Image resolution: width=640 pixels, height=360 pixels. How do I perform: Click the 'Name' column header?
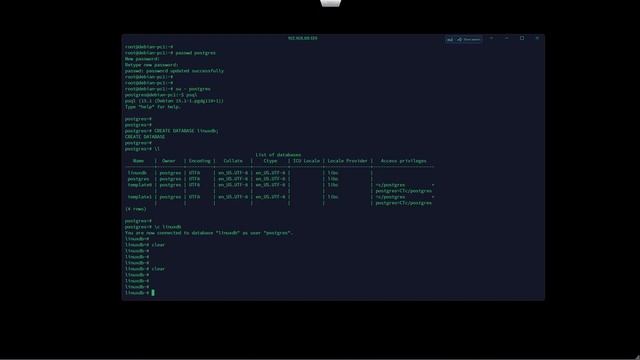click(138, 161)
